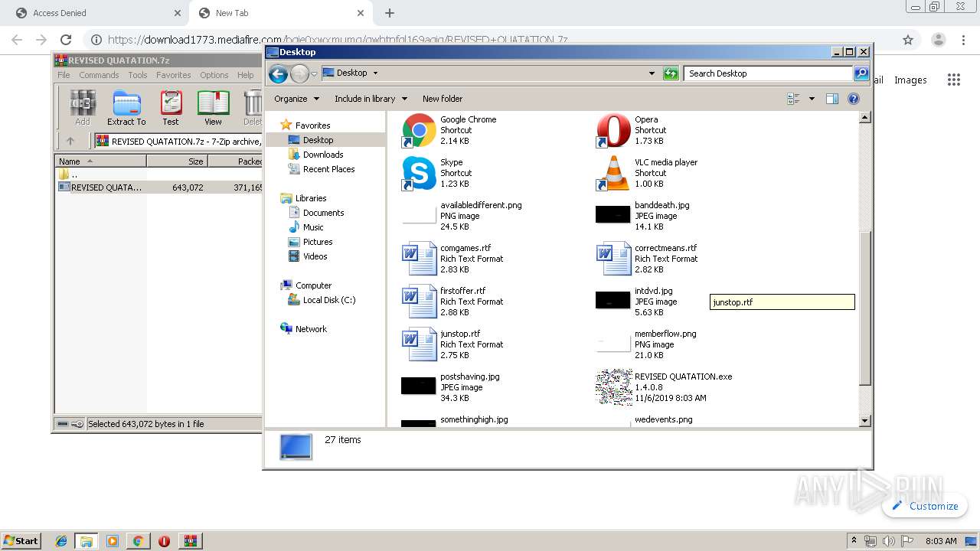Select the VLC media player shortcut
This screenshot has width=980, height=551.
pos(613,173)
